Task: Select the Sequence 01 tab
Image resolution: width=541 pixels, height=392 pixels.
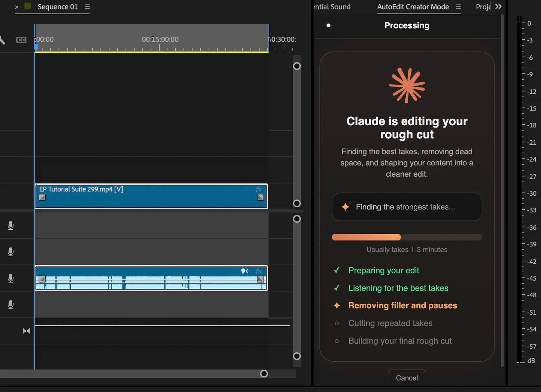Action: coord(58,7)
